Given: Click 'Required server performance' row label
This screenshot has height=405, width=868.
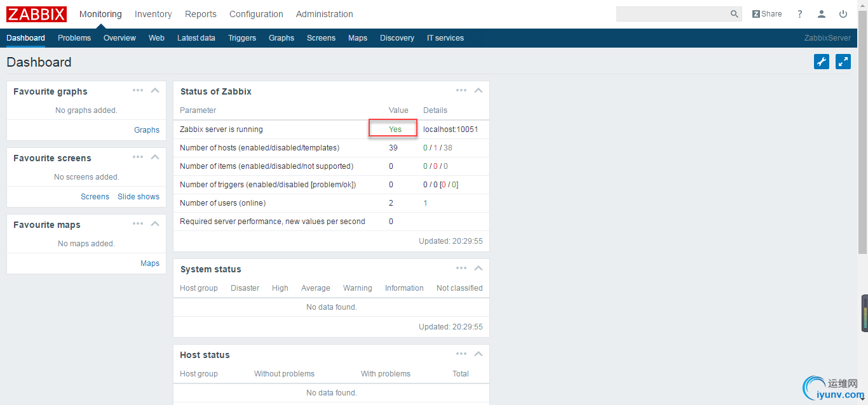Looking at the screenshot, I should [273, 222].
